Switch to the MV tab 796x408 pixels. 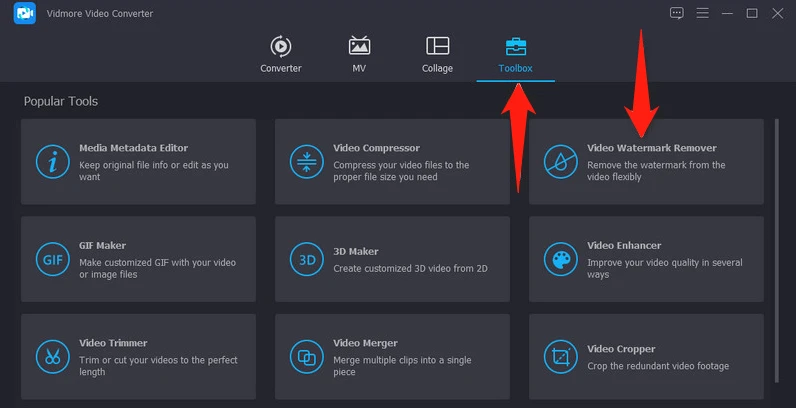(x=359, y=55)
